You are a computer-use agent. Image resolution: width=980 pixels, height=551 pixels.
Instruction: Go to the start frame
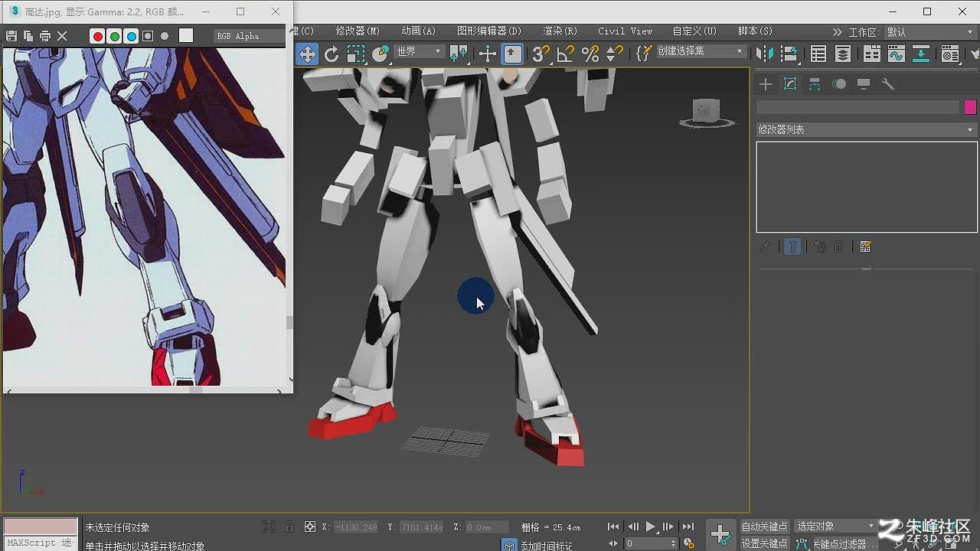pos(613,527)
